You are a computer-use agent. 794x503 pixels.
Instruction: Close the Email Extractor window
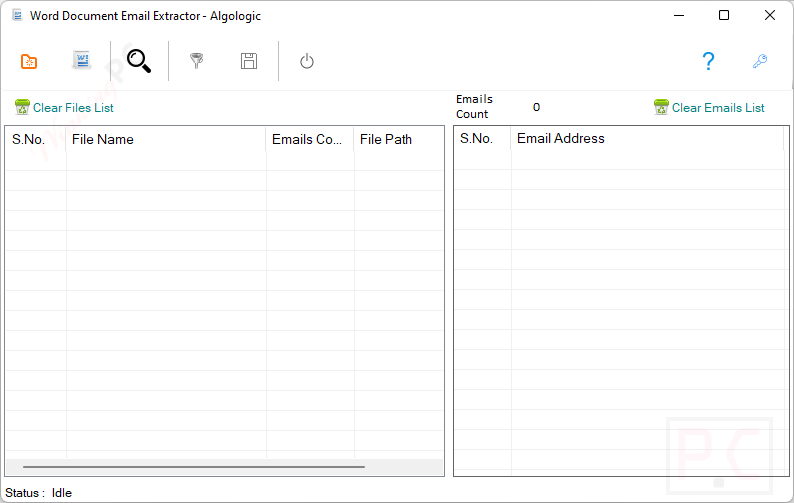[770, 15]
